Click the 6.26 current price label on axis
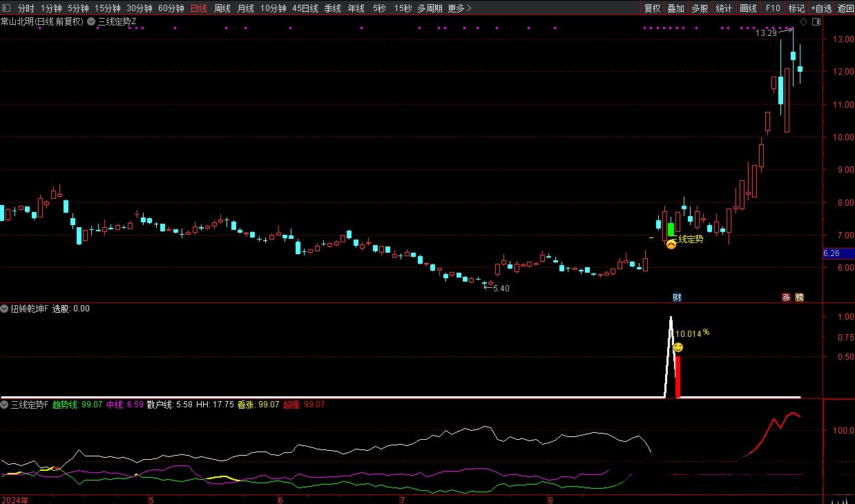Screen dimensions: 855x504 [832, 253]
